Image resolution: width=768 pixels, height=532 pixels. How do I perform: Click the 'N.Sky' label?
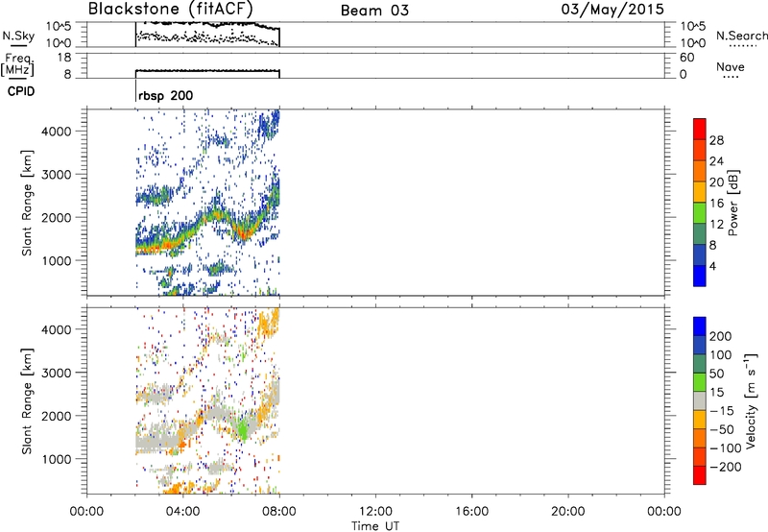point(18,36)
